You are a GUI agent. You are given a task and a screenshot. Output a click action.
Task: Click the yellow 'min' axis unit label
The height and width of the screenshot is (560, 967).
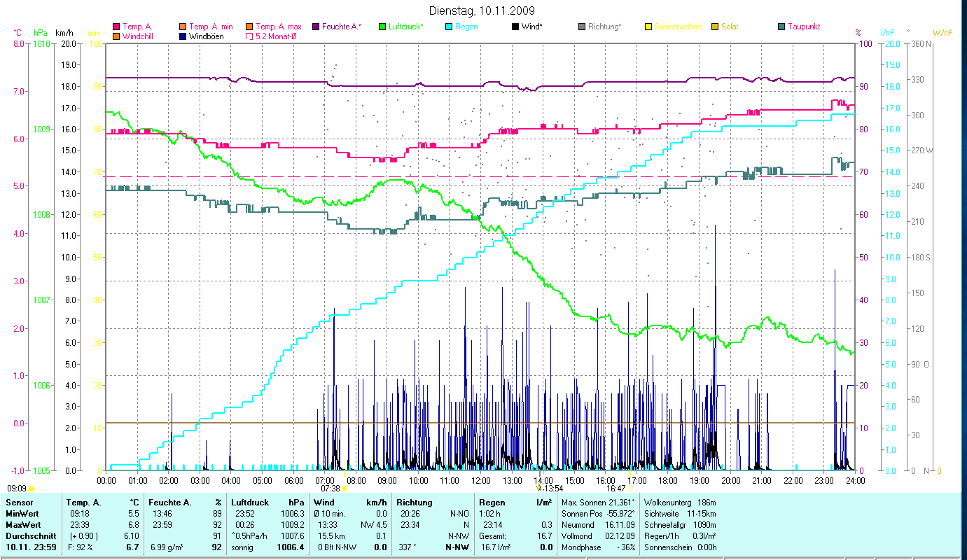pos(93,33)
